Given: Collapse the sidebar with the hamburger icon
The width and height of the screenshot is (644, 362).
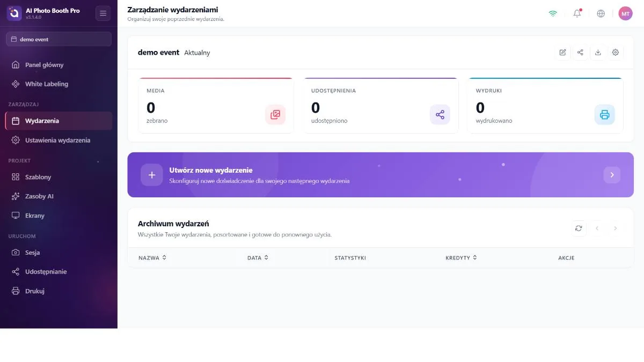Looking at the screenshot, I should tap(103, 13).
